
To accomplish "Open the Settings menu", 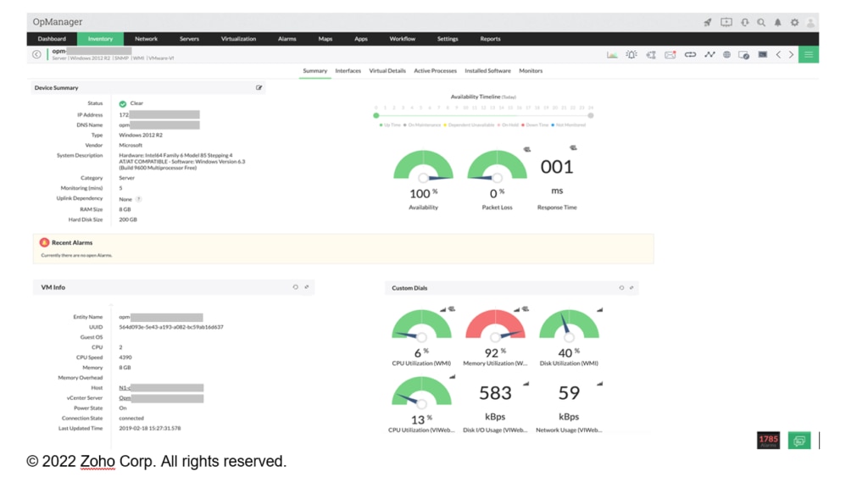I will pyautogui.click(x=448, y=39).
